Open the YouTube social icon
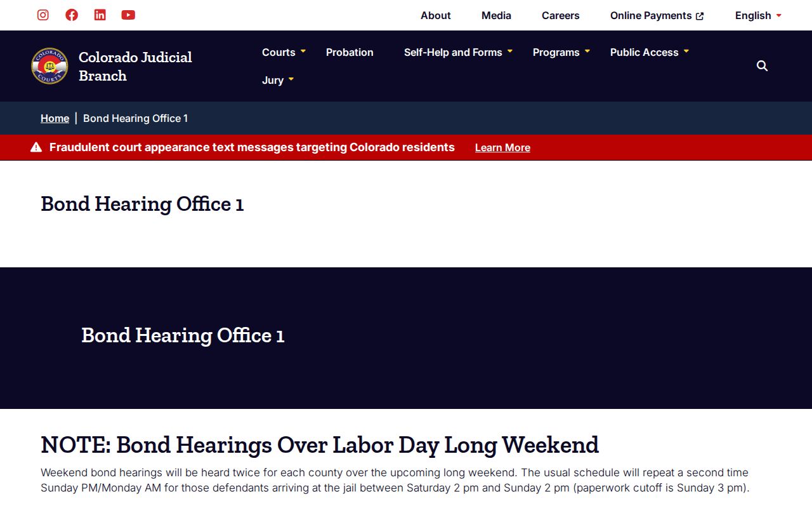812x508 pixels. pyautogui.click(x=128, y=15)
